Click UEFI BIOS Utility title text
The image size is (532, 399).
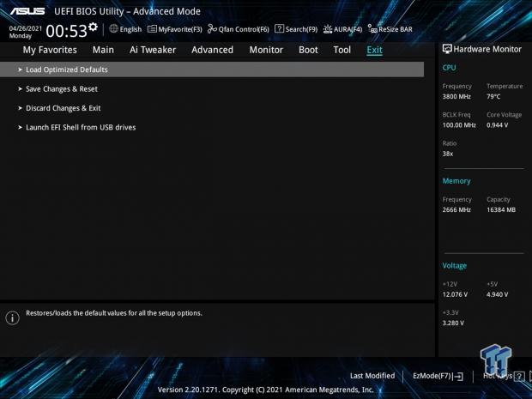tap(127, 11)
